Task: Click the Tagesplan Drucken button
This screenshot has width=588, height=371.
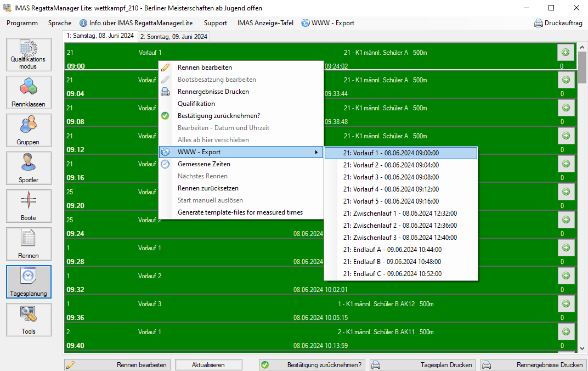Action: [423, 364]
